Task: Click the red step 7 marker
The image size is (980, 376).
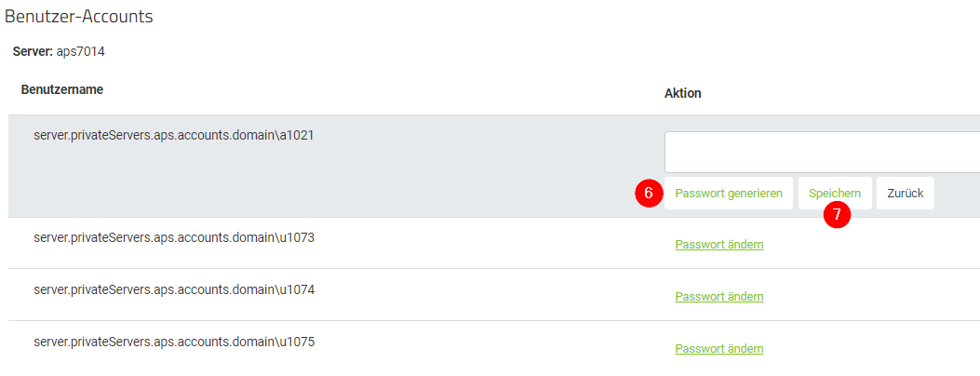Action: click(x=837, y=214)
